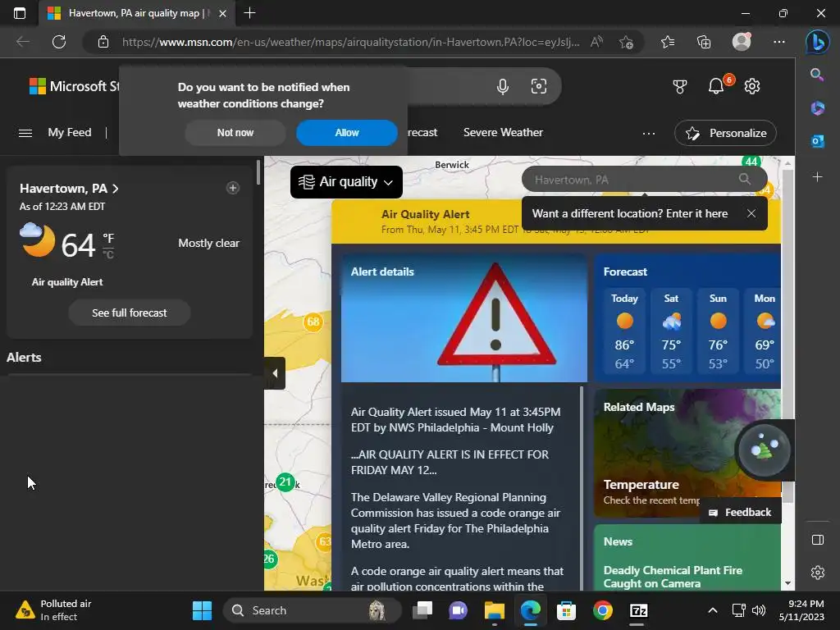Image resolution: width=840 pixels, height=630 pixels.
Task: Open MSN page settings gear icon
Action: click(752, 86)
